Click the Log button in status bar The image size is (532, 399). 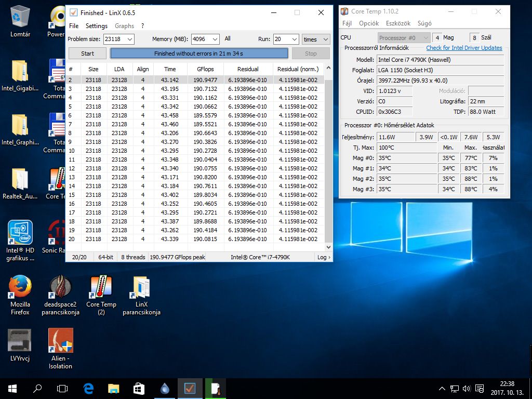pos(323,257)
